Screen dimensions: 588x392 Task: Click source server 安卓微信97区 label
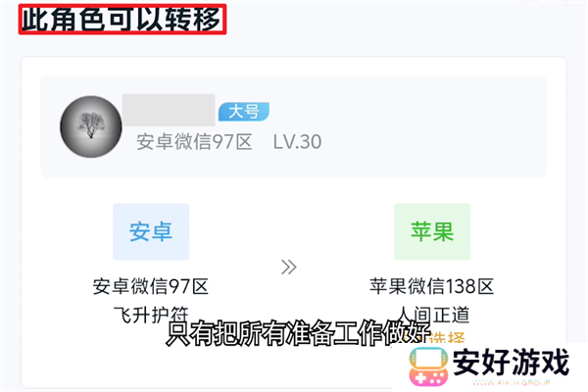click(151, 286)
